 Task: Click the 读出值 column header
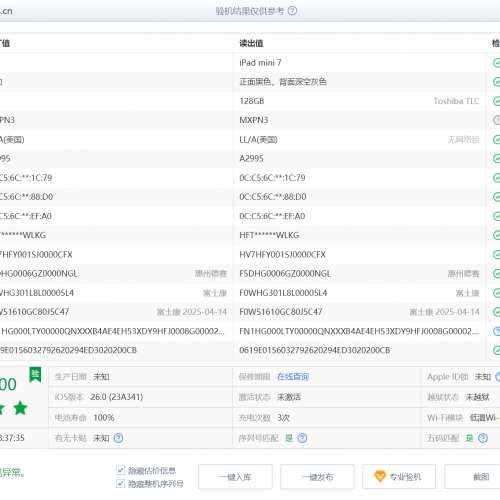[251, 43]
